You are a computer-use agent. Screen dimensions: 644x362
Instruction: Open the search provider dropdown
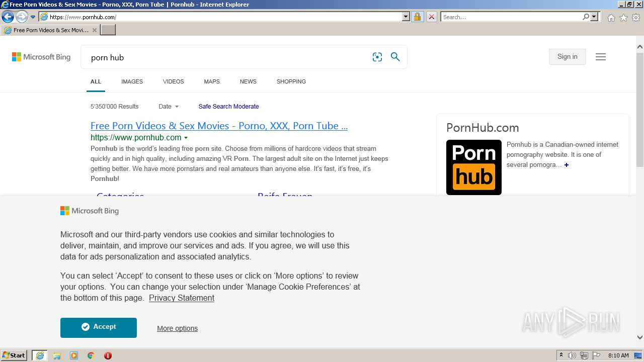click(594, 17)
